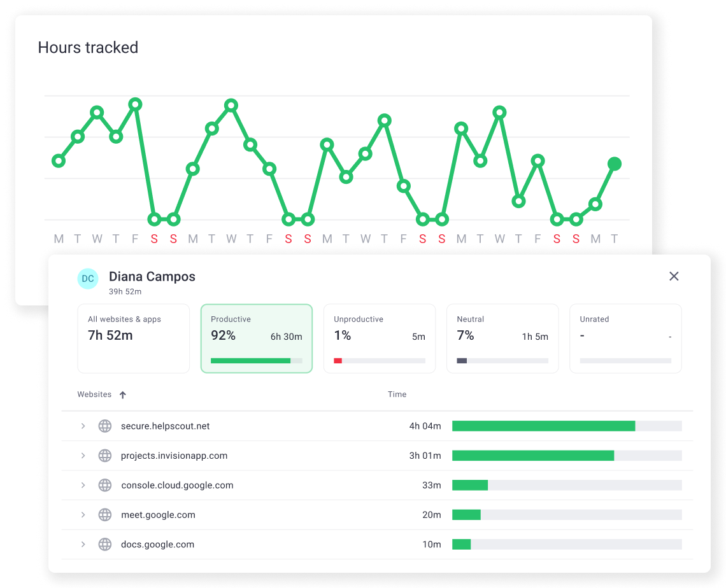Click the sort arrow next to Websites

(122, 395)
